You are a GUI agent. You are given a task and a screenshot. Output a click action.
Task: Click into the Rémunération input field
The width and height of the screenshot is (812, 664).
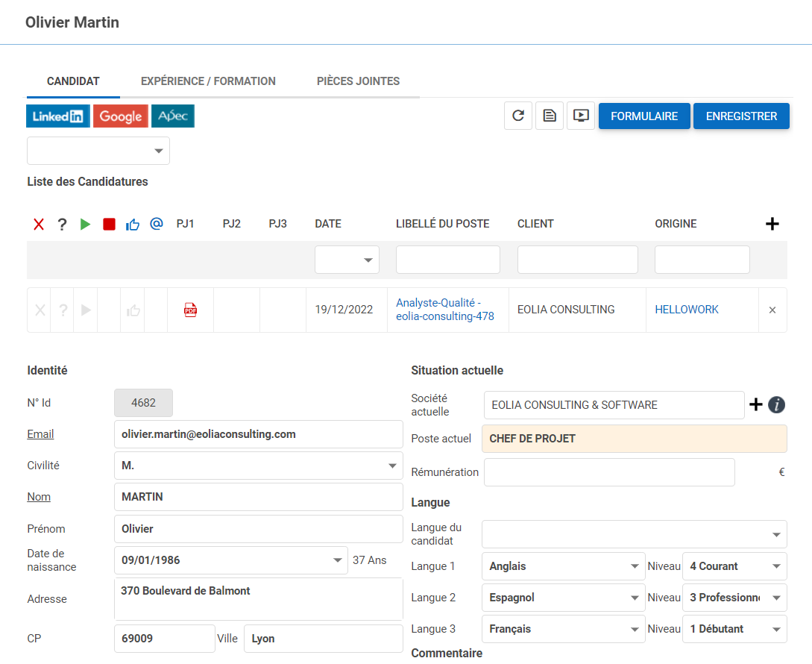pyautogui.click(x=608, y=472)
